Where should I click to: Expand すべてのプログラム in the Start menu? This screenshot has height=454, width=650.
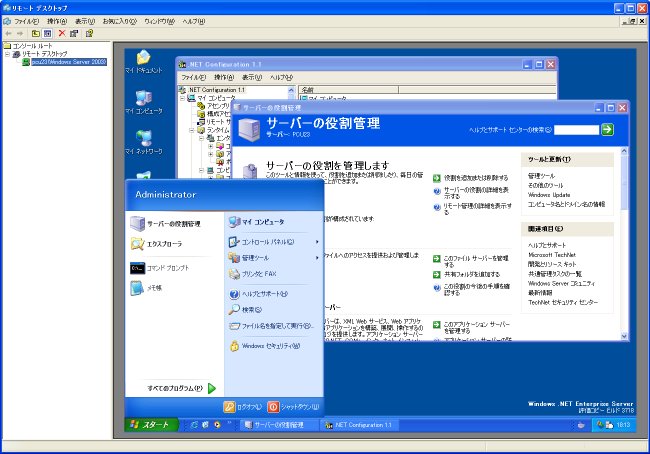coord(182,388)
